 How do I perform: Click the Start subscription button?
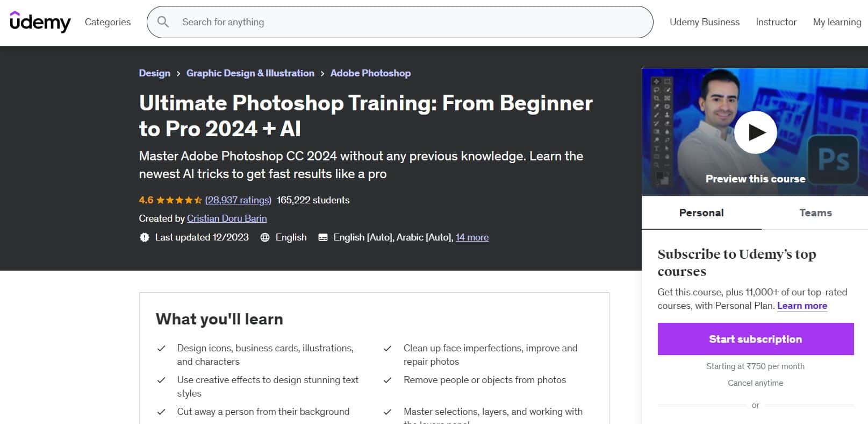point(756,339)
